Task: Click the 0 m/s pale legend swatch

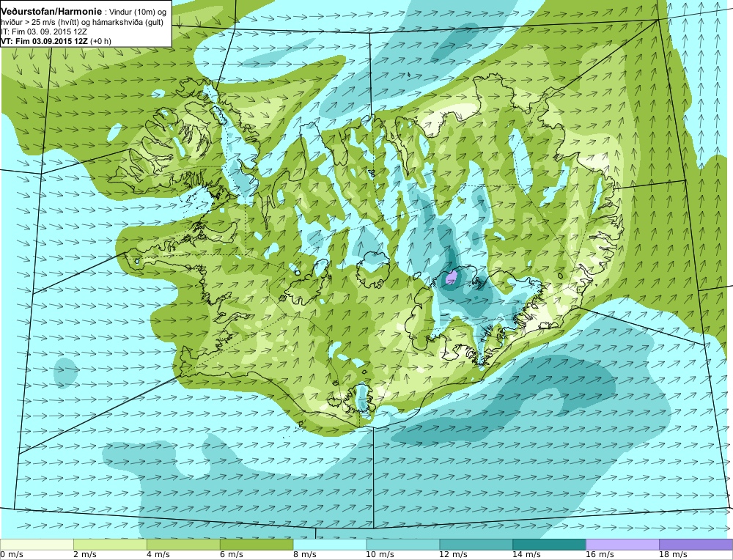Action: (x=37, y=545)
